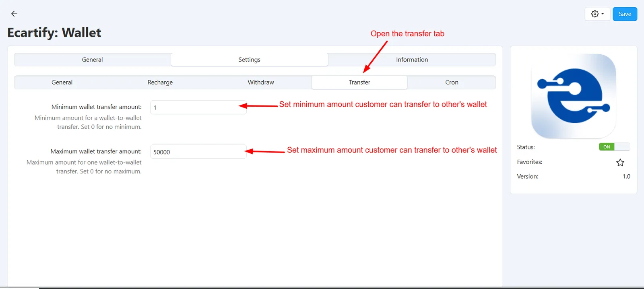Click the Ecartify Wallet logo image
Image resolution: width=644 pixels, height=289 pixels.
[574, 96]
